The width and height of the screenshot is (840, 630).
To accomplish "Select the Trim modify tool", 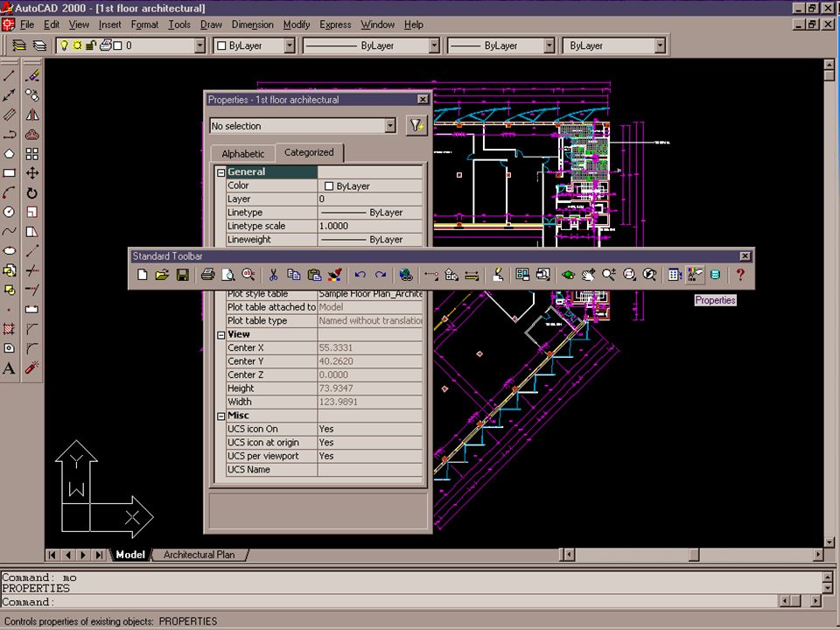I will pyautogui.click(x=32, y=270).
